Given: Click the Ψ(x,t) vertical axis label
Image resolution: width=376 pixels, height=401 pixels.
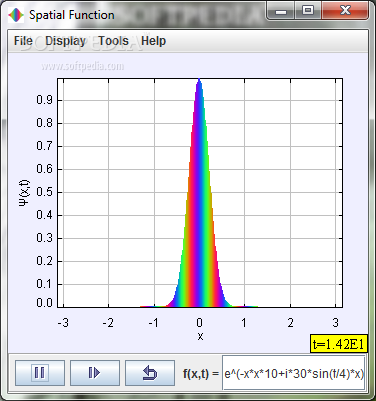Looking at the screenshot, I should [24, 193].
